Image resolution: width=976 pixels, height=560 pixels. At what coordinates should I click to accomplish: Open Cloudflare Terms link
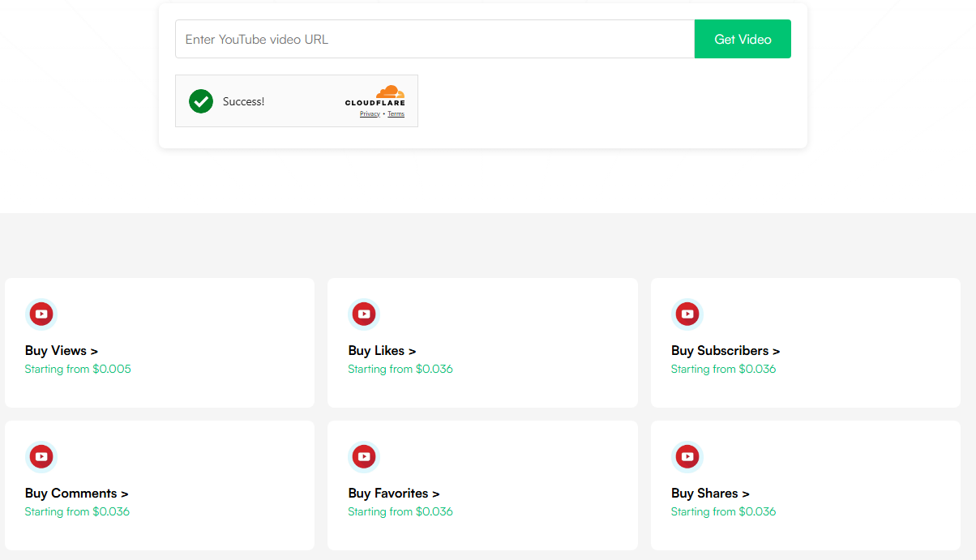(x=396, y=114)
